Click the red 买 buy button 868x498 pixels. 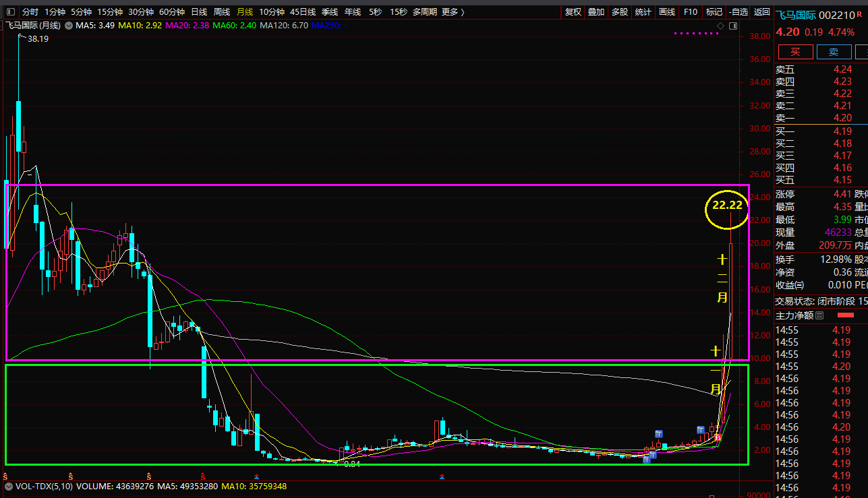[x=795, y=52]
